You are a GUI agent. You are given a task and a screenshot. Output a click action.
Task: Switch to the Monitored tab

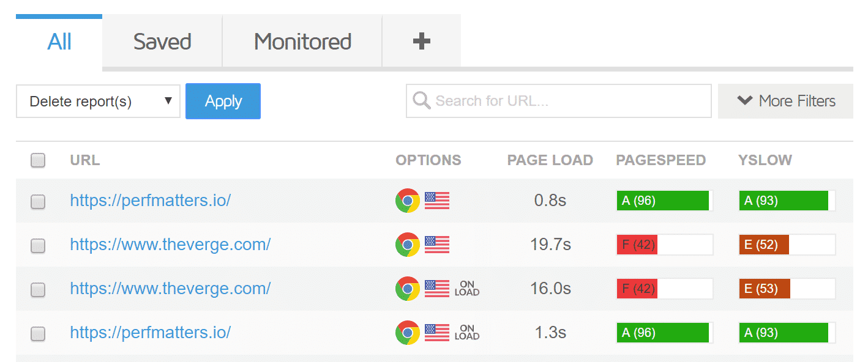(x=302, y=42)
